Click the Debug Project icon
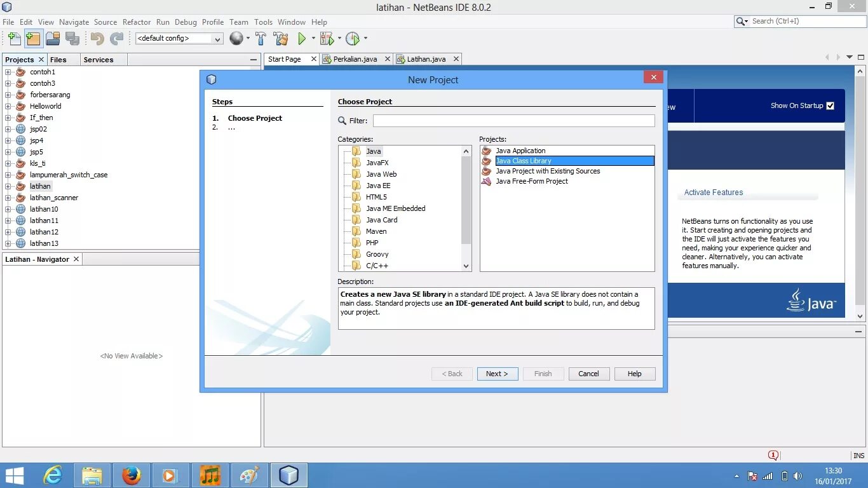This screenshot has width=868, height=488. tap(327, 39)
